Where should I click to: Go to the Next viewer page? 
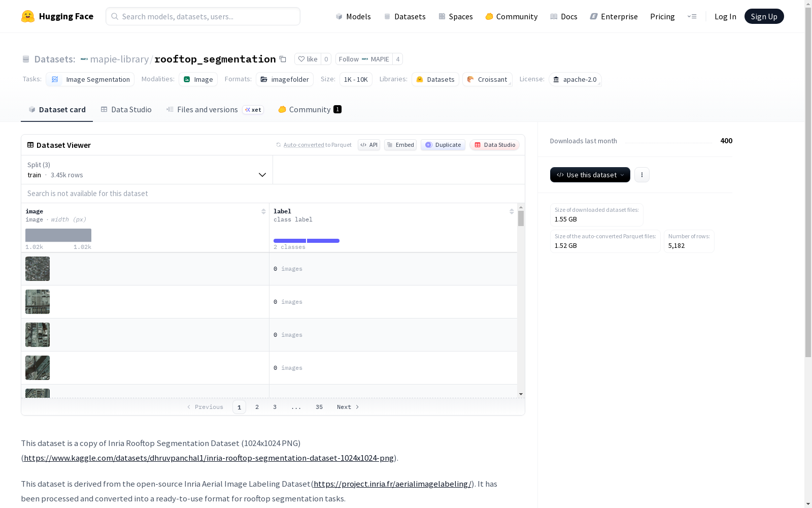(x=348, y=407)
